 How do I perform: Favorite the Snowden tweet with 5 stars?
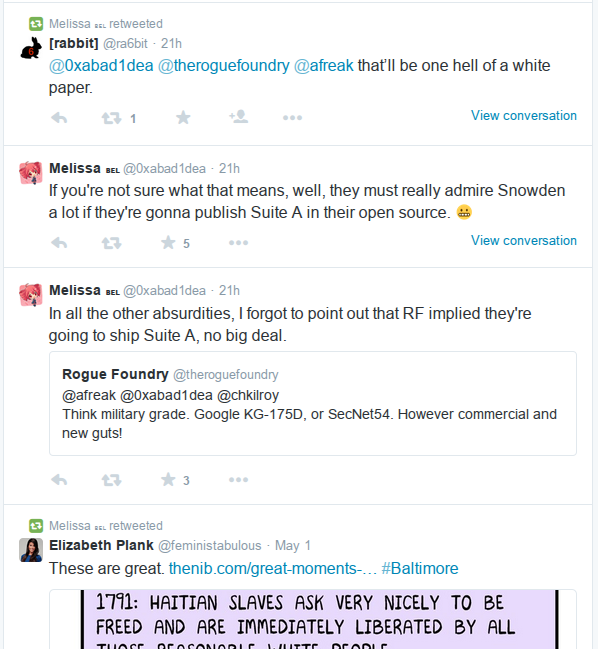tap(168, 243)
